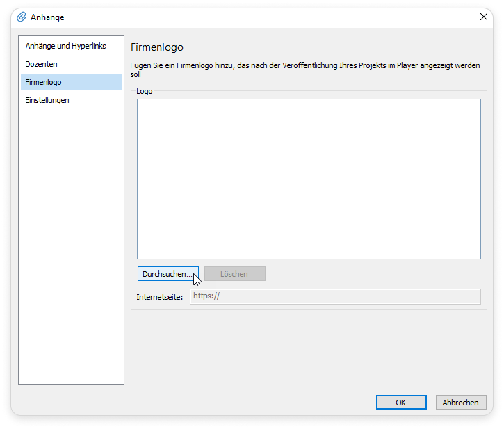This screenshot has height=429, width=504.
Task: Click the Anhänge title bar text
Action: pos(47,17)
